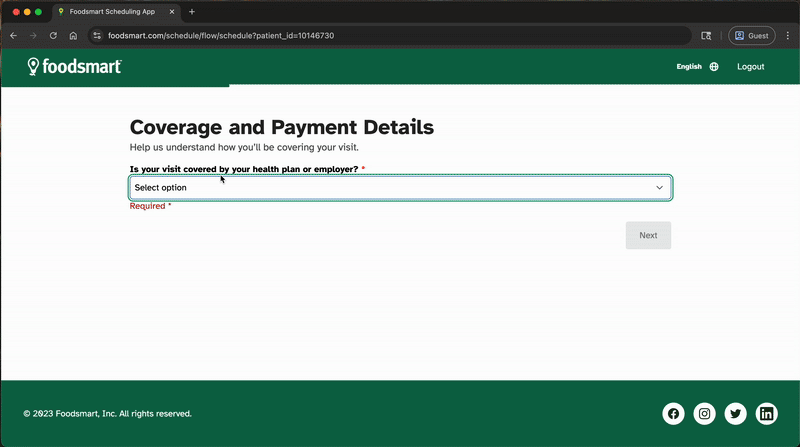Close the Foodsmart Scheduling App tab
The height and width of the screenshot is (447, 800).
tap(173, 12)
